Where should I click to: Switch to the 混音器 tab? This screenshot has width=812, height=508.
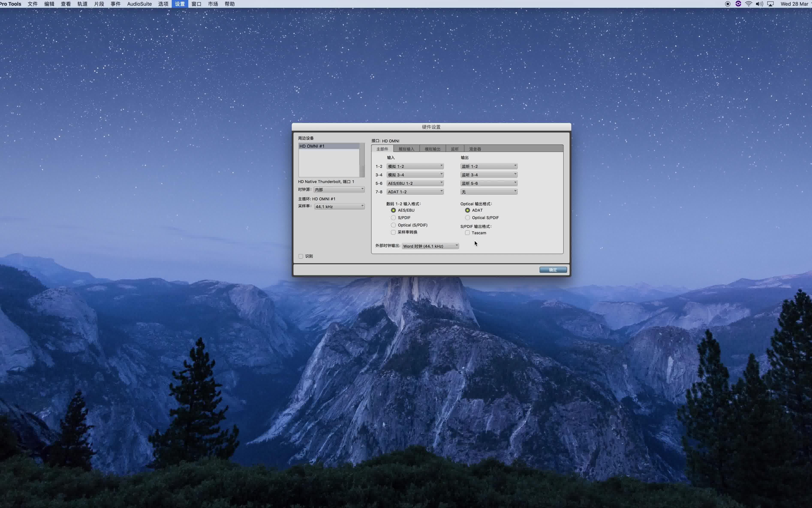[475, 149]
